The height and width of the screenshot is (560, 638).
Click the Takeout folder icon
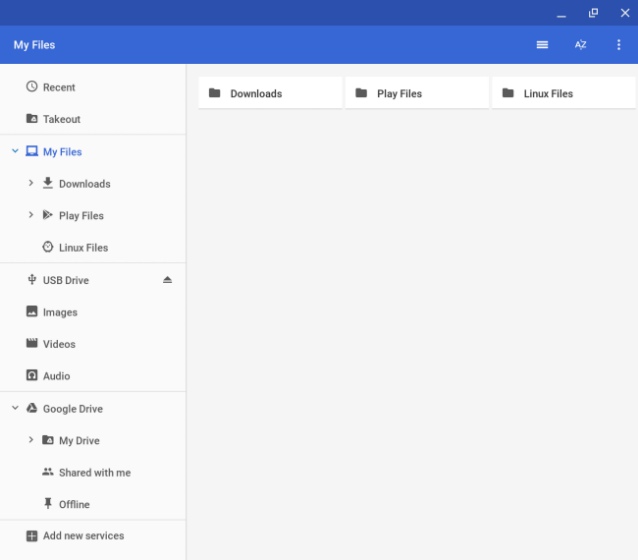coord(32,118)
